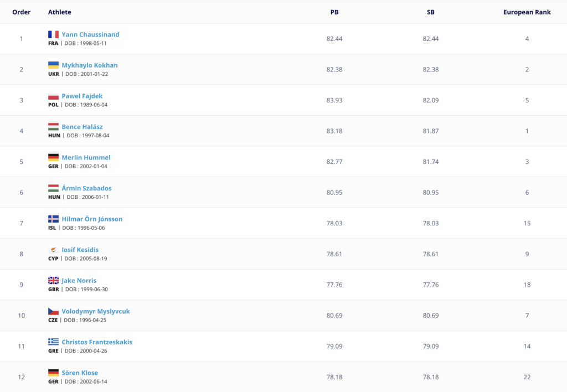567x392 pixels.
Task: Open Yann Chaussinand athlete profile
Action: click(x=90, y=34)
